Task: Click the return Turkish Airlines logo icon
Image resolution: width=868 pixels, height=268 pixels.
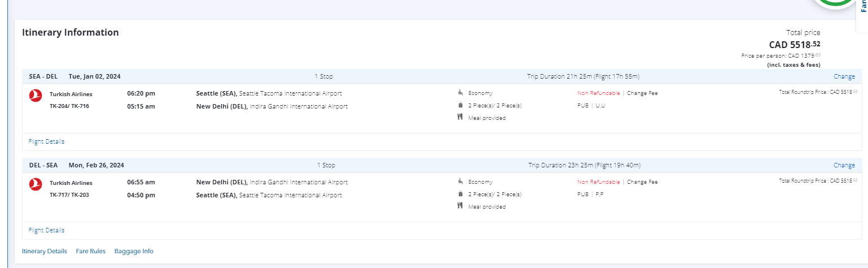Action: click(x=36, y=184)
